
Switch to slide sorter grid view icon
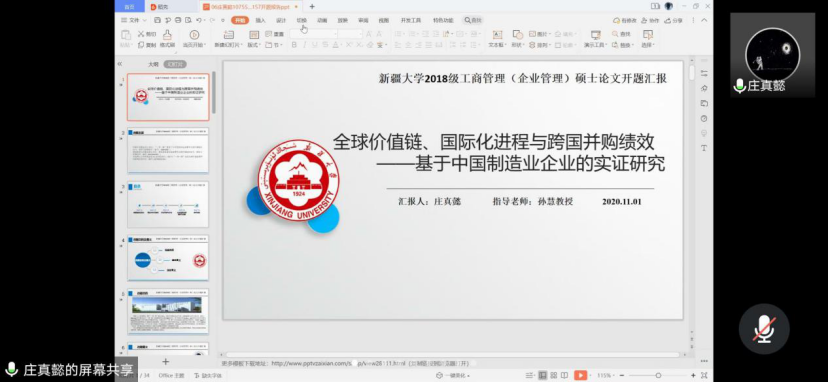[x=554, y=375]
